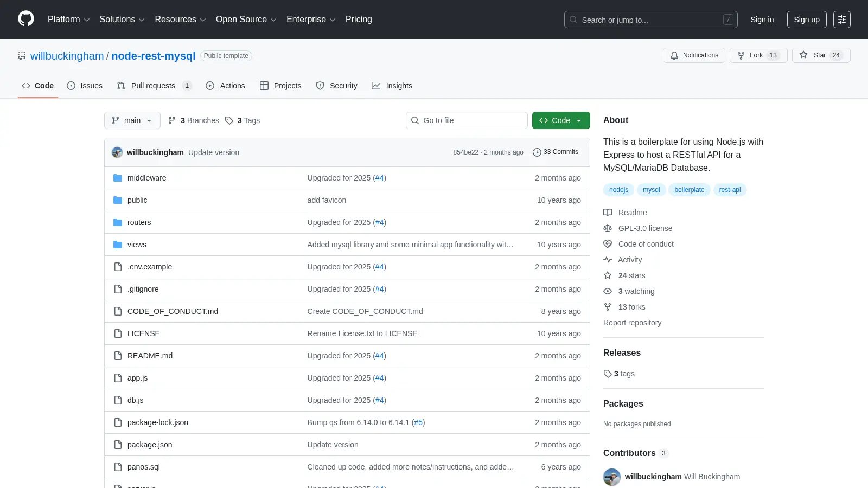Click the tag icon next to 3 Tags
Screen dimensions: 868x488
pyautogui.click(x=229, y=120)
